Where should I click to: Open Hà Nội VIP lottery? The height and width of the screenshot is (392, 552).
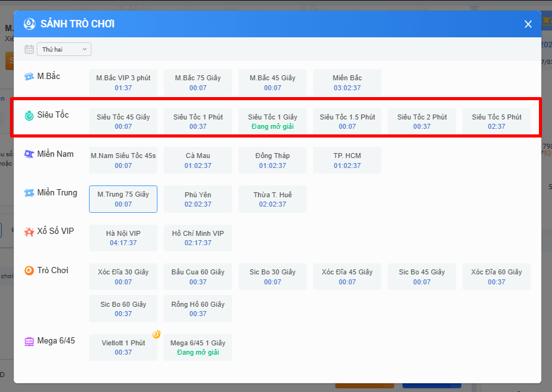123,238
